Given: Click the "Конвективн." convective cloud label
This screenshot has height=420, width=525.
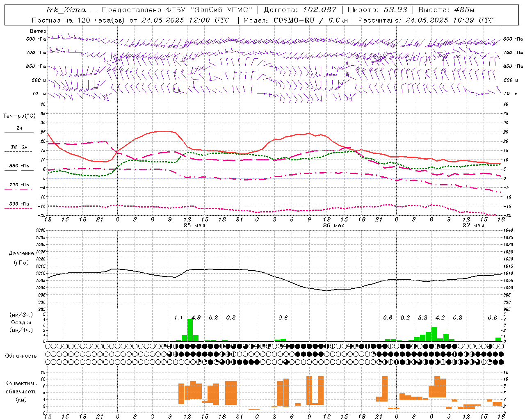Looking at the screenshot, I should tap(21, 383).
